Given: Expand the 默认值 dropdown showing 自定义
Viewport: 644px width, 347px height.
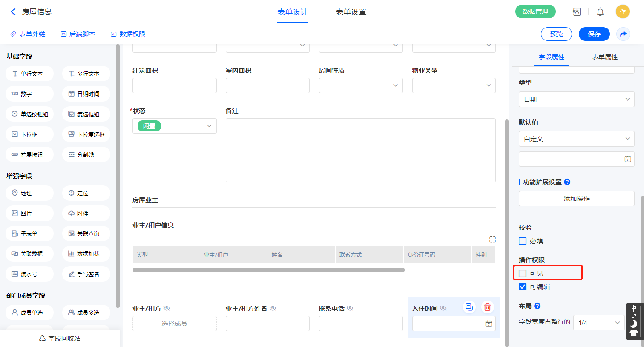Looking at the screenshot, I should (x=576, y=139).
